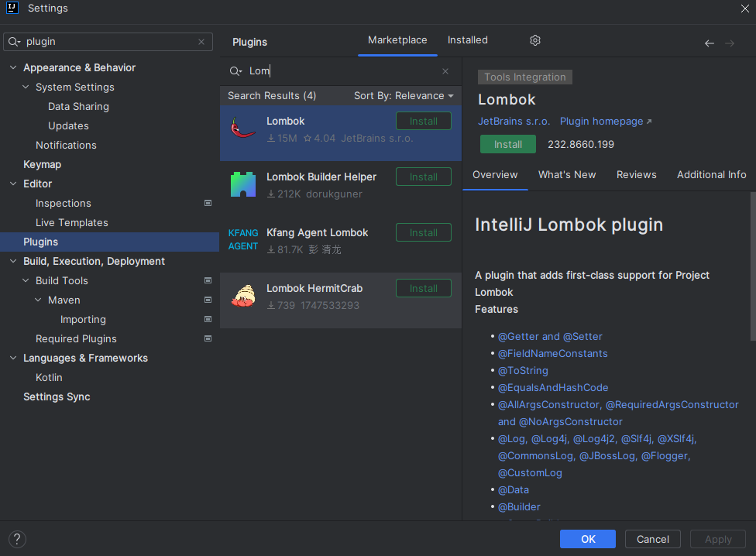Select the Kfang Agent logo
This screenshot has width=756, height=556.
pyautogui.click(x=243, y=239)
